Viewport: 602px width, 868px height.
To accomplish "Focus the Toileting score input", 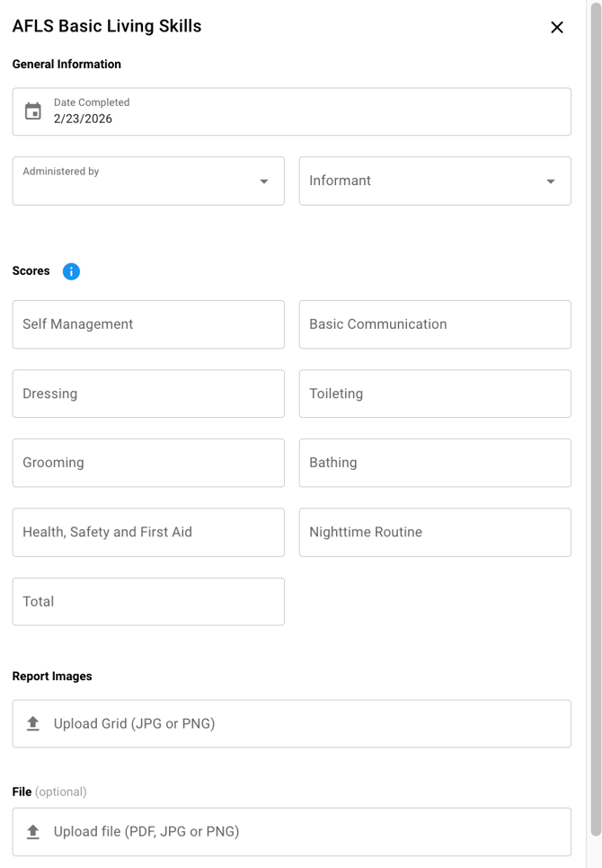I will 435,394.
